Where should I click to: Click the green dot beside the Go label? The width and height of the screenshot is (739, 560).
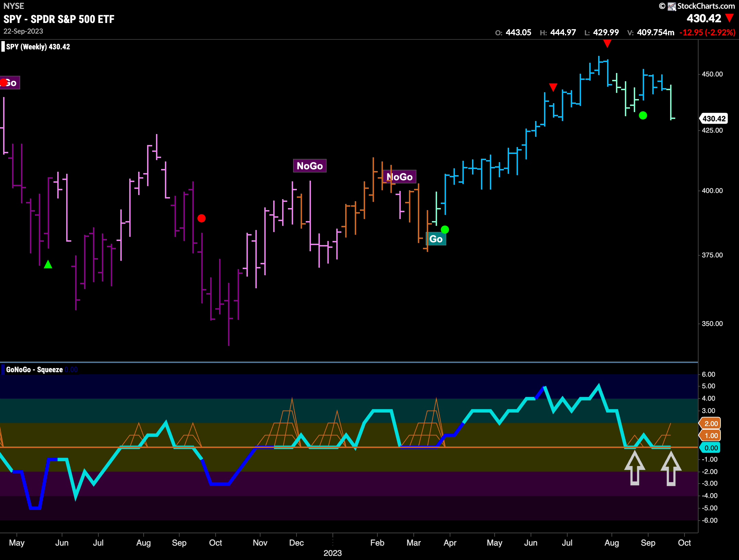[x=445, y=229]
